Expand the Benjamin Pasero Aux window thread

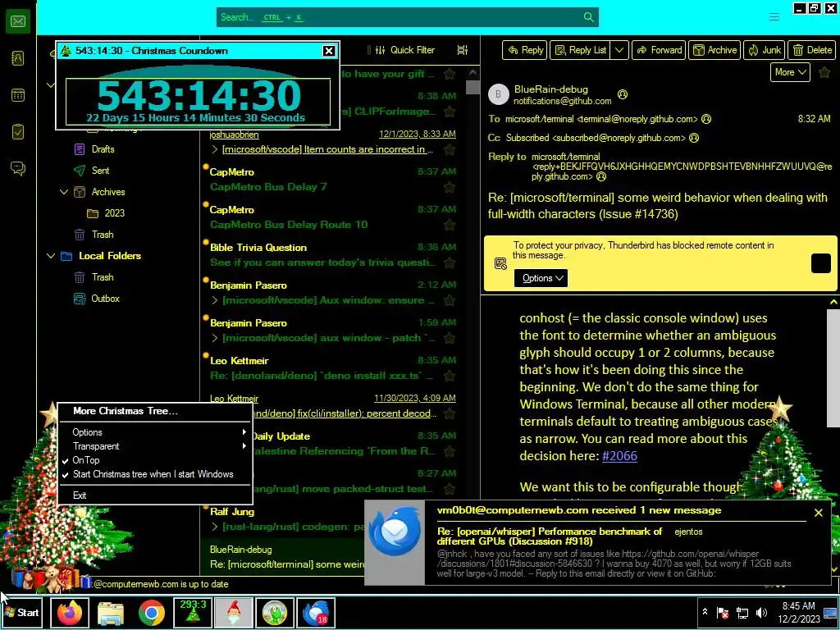(215, 300)
